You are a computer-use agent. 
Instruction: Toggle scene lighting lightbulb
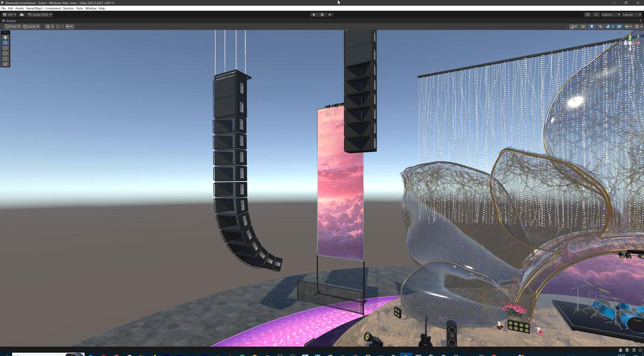point(592,26)
